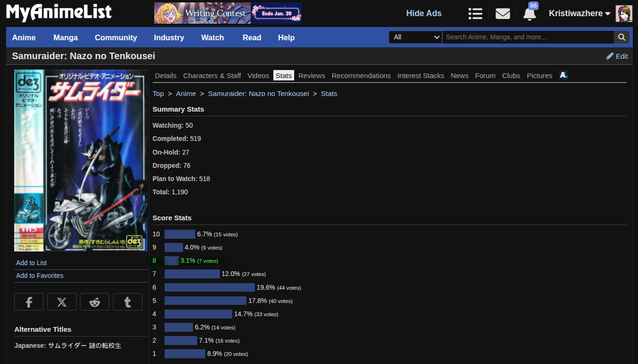Click Add to List link
Viewport: 638px width, 364px height.
point(31,263)
